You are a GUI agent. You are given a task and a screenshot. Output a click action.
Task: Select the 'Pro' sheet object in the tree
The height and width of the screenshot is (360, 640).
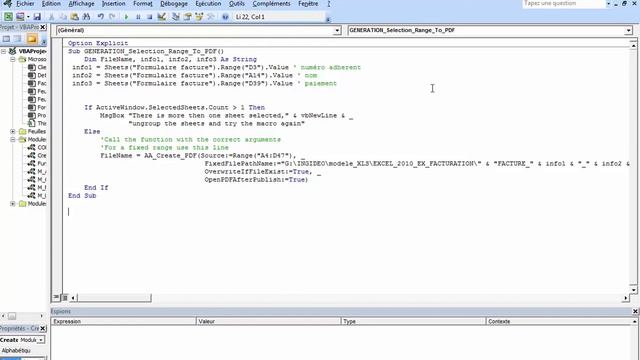coord(37,116)
